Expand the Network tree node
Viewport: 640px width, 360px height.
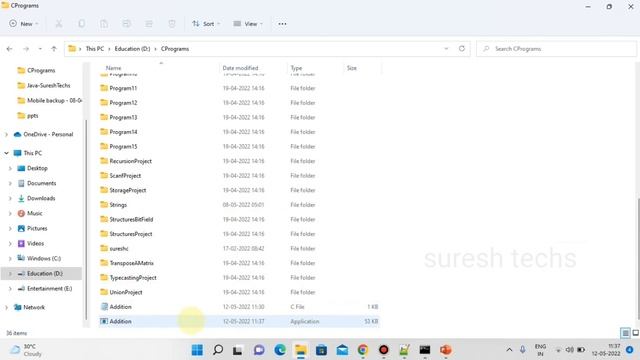pyautogui.click(x=6, y=307)
